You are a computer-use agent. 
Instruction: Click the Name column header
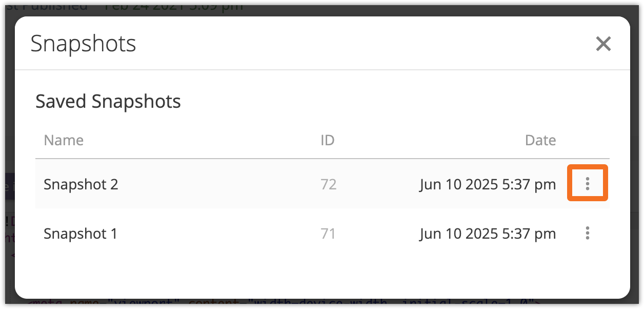pyautogui.click(x=64, y=140)
